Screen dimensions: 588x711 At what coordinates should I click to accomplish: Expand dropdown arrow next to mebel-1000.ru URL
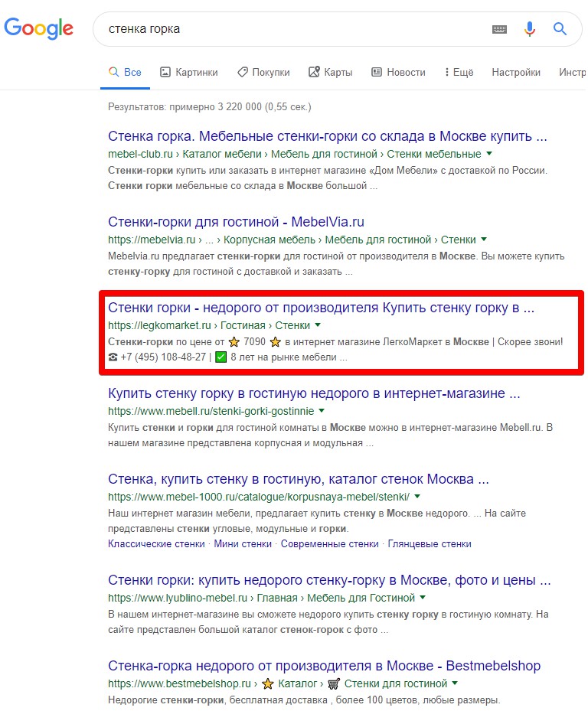pyautogui.click(x=417, y=497)
